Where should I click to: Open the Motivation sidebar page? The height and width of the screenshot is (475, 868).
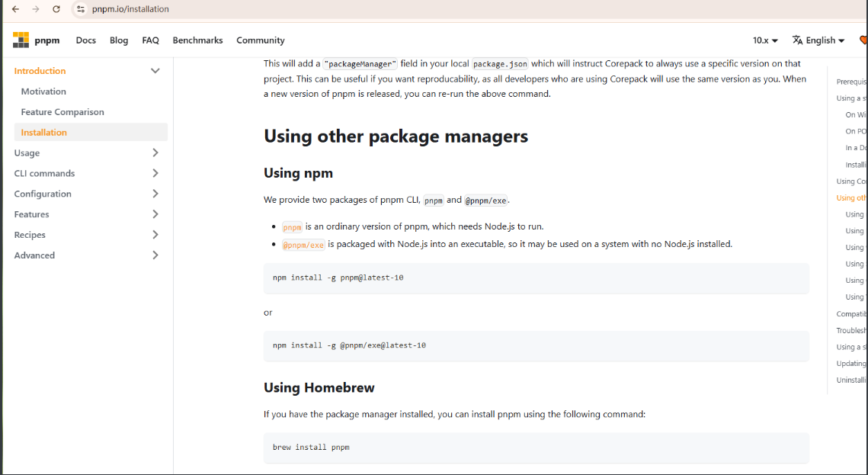click(x=43, y=91)
